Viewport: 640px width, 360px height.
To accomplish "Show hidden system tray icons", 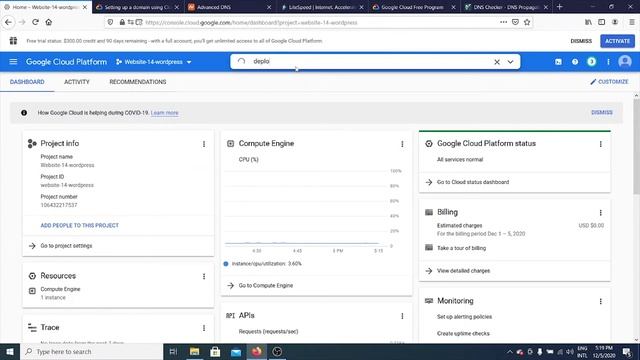I will click(x=509, y=351).
